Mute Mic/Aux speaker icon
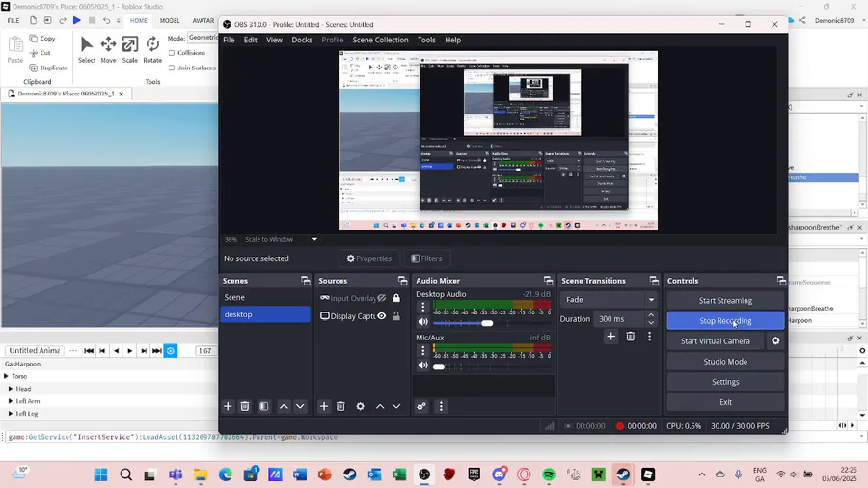Screen dimensions: 868x488 pos(423,366)
